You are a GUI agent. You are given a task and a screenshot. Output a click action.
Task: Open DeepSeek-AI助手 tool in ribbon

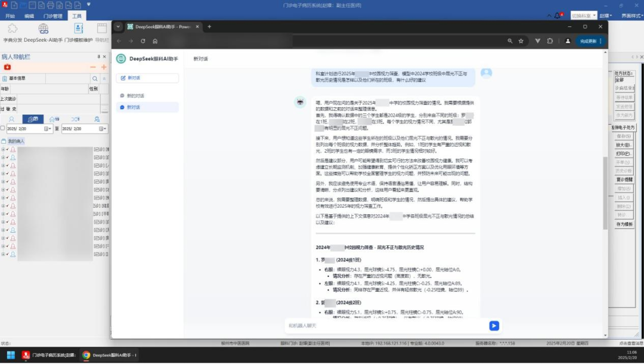(x=44, y=33)
